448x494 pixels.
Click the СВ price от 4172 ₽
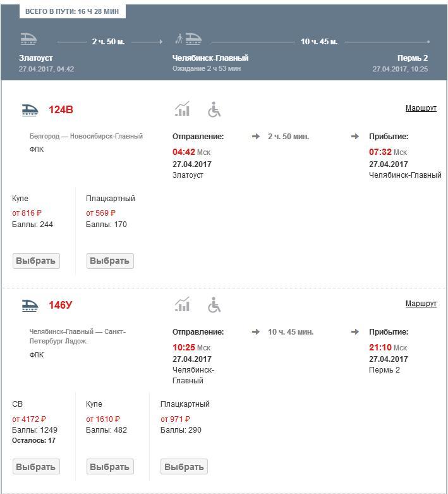29,419
